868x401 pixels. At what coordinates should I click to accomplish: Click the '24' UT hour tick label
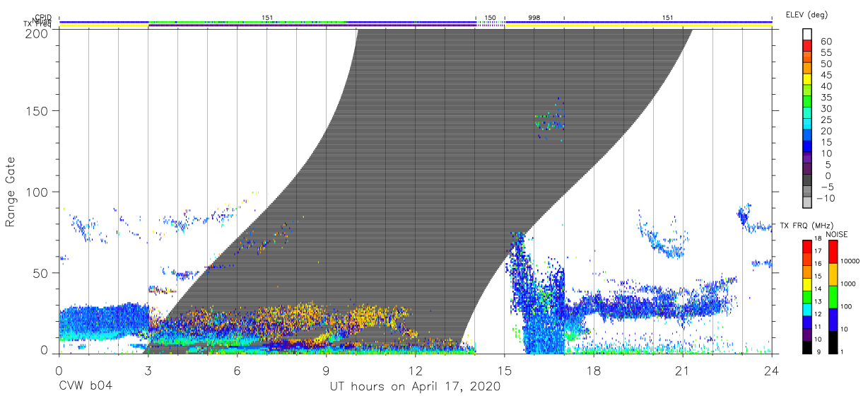tap(772, 370)
